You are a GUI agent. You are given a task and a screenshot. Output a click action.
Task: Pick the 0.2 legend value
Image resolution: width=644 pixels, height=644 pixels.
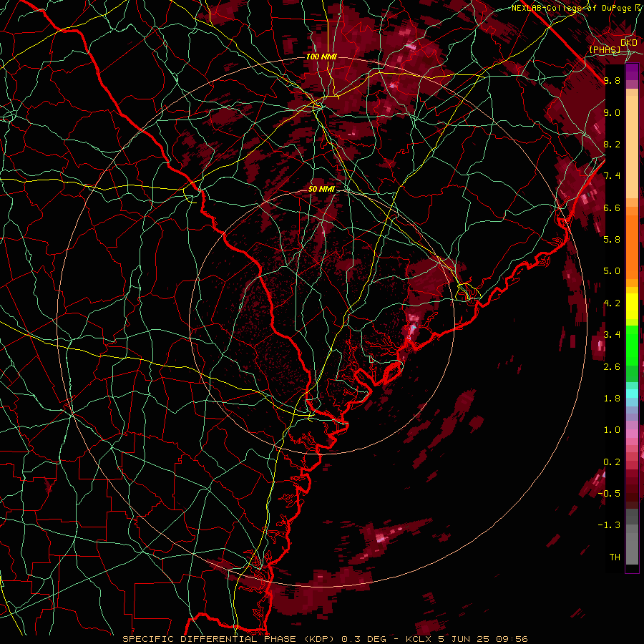tap(612, 462)
